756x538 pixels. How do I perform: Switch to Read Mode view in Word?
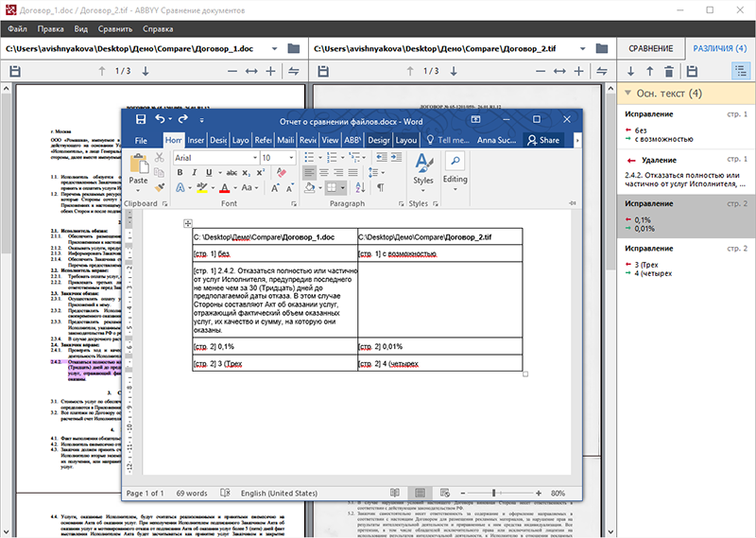point(395,493)
